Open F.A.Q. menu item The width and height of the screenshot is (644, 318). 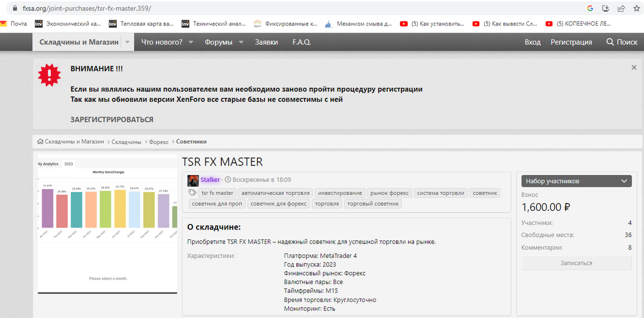pos(302,42)
